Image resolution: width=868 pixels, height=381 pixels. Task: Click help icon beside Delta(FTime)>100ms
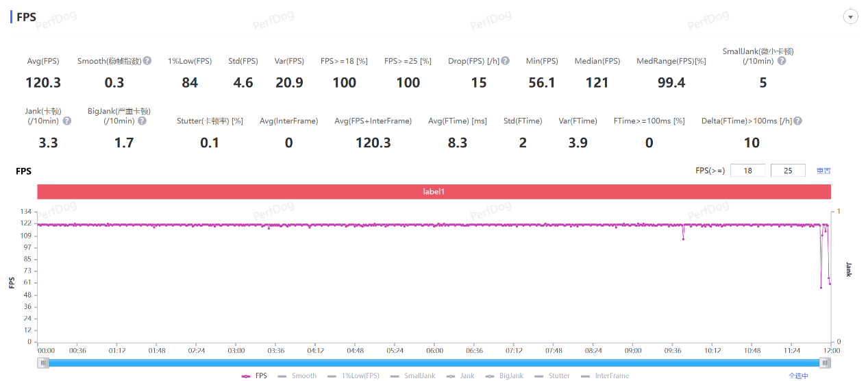[x=797, y=121]
